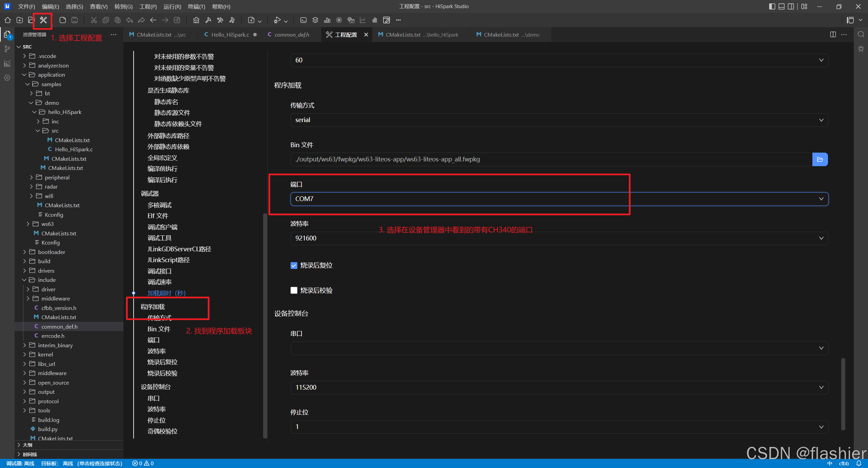The image size is (868, 468).
Task: Switch to the Hello_HiSpark.c tab
Action: click(x=230, y=35)
